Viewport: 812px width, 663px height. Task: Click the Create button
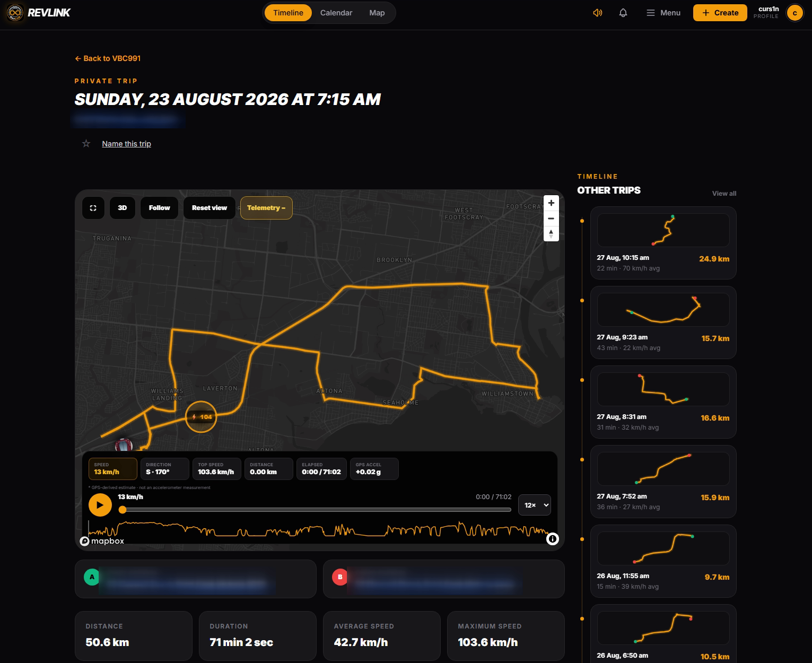pyautogui.click(x=720, y=13)
